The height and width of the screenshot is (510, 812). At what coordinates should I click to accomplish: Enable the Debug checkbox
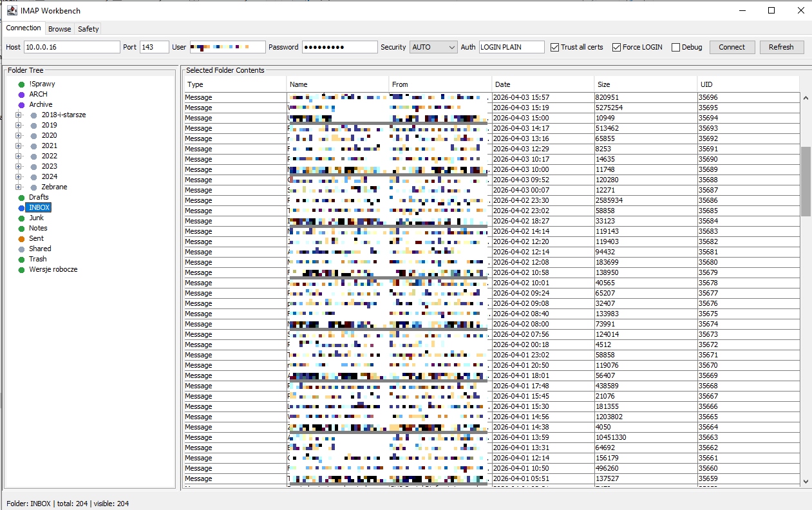pos(675,47)
